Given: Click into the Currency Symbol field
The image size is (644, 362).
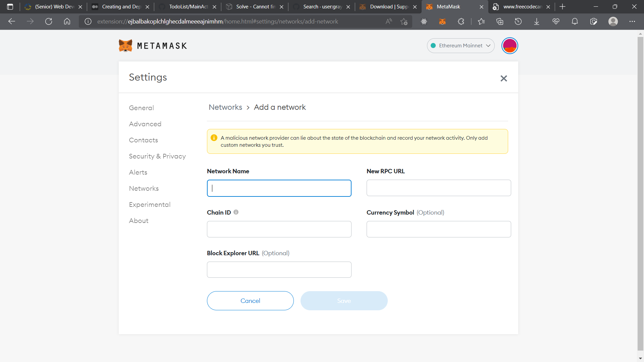Looking at the screenshot, I should 439,229.
